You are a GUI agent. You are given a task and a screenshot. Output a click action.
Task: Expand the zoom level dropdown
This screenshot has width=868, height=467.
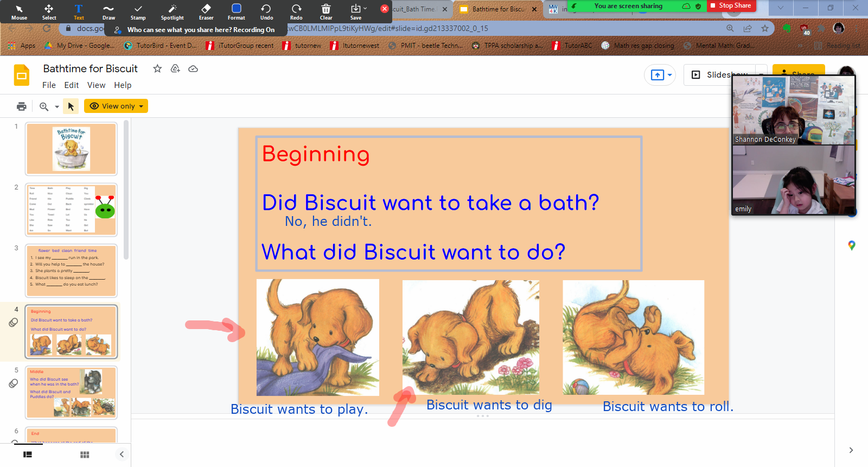click(57, 107)
